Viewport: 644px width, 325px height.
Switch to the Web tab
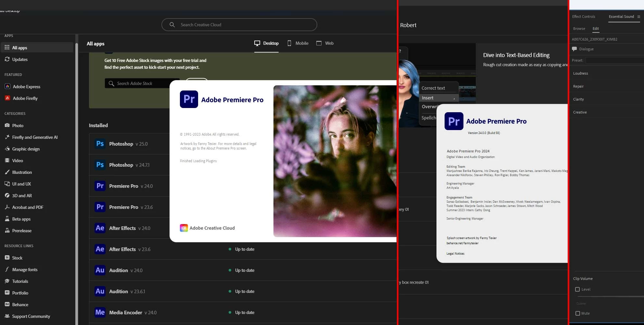pyautogui.click(x=325, y=43)
